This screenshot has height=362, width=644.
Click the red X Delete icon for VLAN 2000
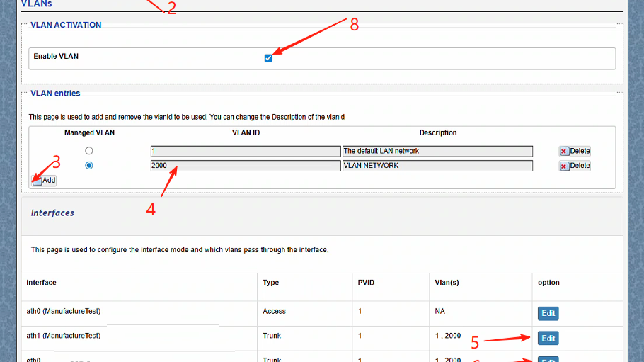click(564, 166)
